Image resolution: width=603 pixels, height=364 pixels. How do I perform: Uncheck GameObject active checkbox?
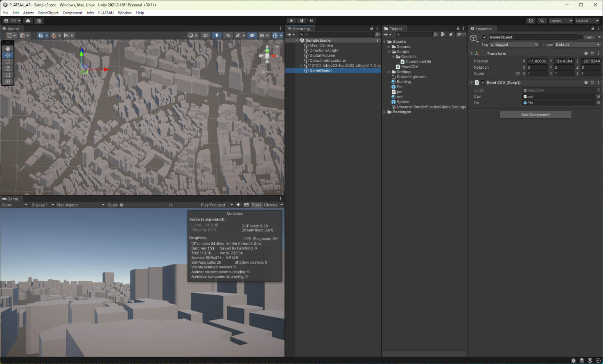(x=485, y=37)
